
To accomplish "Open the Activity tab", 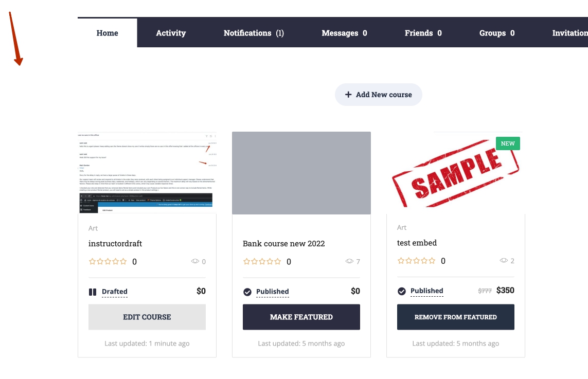I will tap(171, 33).
